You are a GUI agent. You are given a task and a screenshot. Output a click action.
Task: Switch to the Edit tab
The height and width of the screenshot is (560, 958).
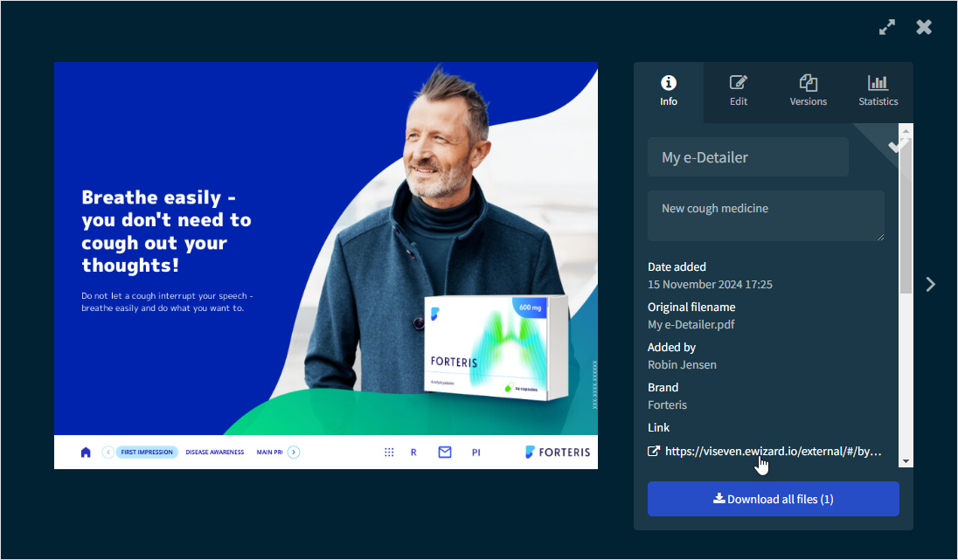tap(739, 91)
